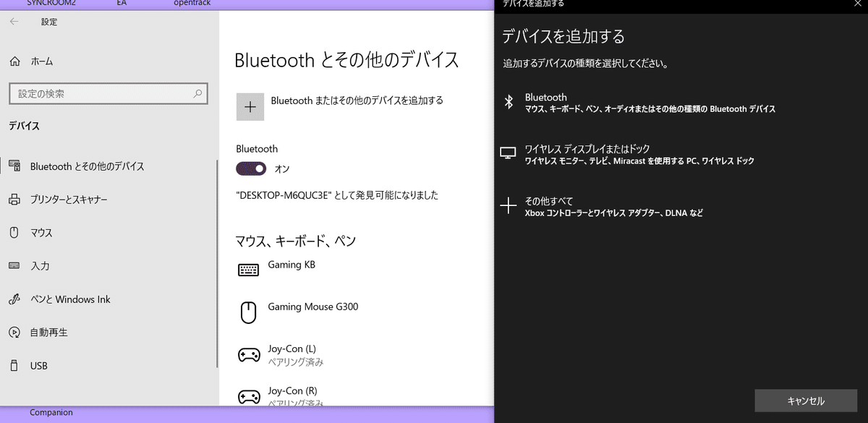
Task: Click the settings sidebar scrollbar
Action: click(x=217, y=264)
